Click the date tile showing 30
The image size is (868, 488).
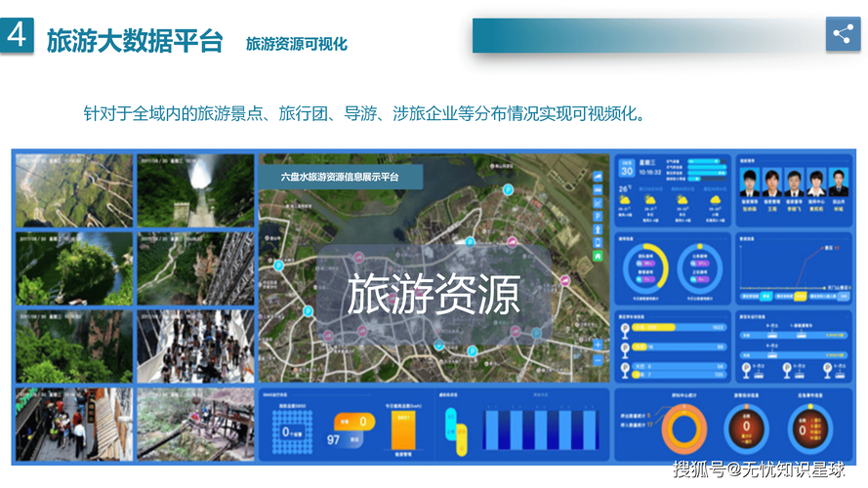[x=627, y=169]
